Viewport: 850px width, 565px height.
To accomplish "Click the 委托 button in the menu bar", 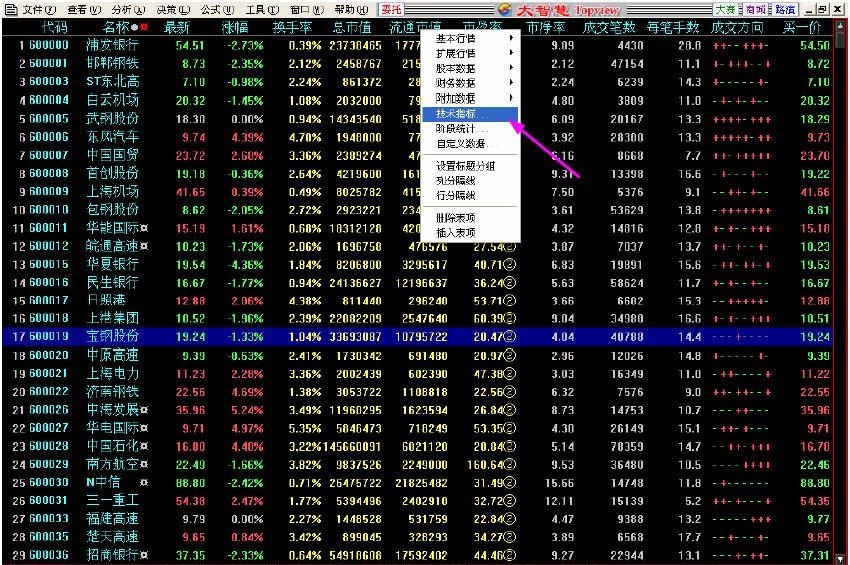I will (x=391, y=9).
